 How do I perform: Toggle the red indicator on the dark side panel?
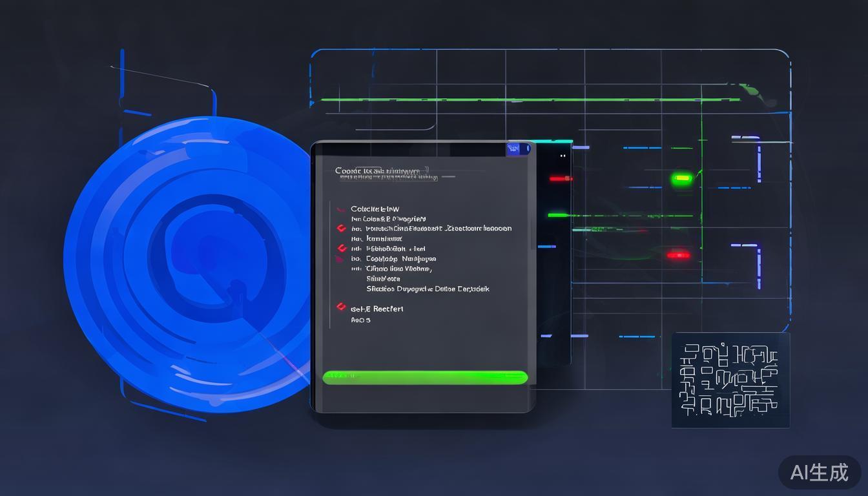pyautogui.click(x=560, y=178)
